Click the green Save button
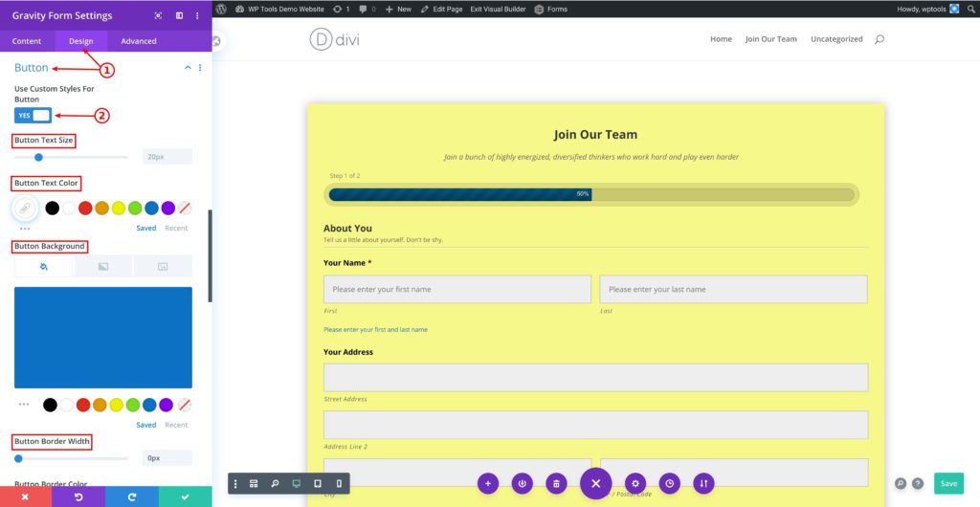 [948, 483]
